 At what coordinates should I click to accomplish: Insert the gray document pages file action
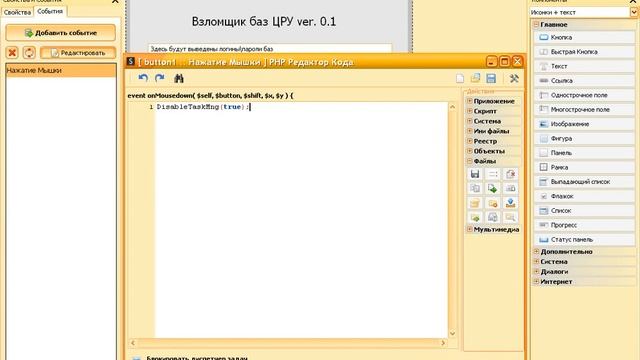(493, 217)
